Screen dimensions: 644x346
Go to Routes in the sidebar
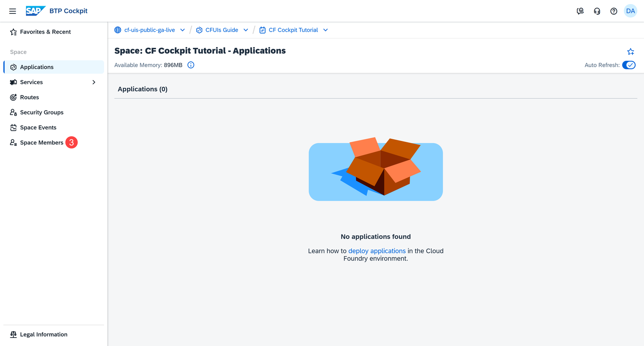point(54,97)
